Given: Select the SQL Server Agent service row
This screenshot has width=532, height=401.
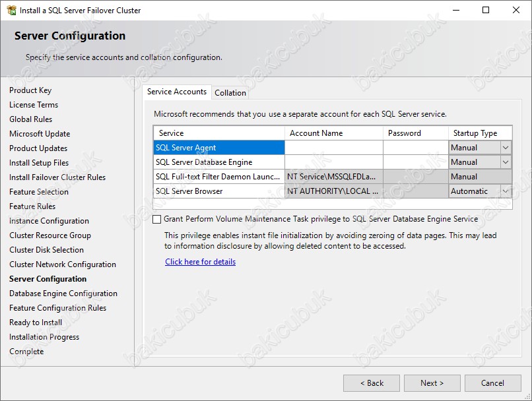Looking at the screenshot, I should tap(219, 148).
